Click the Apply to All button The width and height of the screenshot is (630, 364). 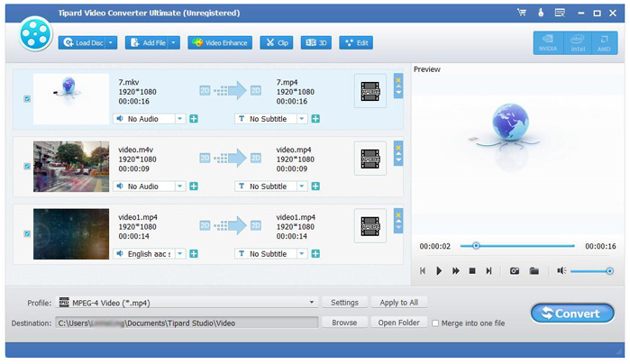399,303
